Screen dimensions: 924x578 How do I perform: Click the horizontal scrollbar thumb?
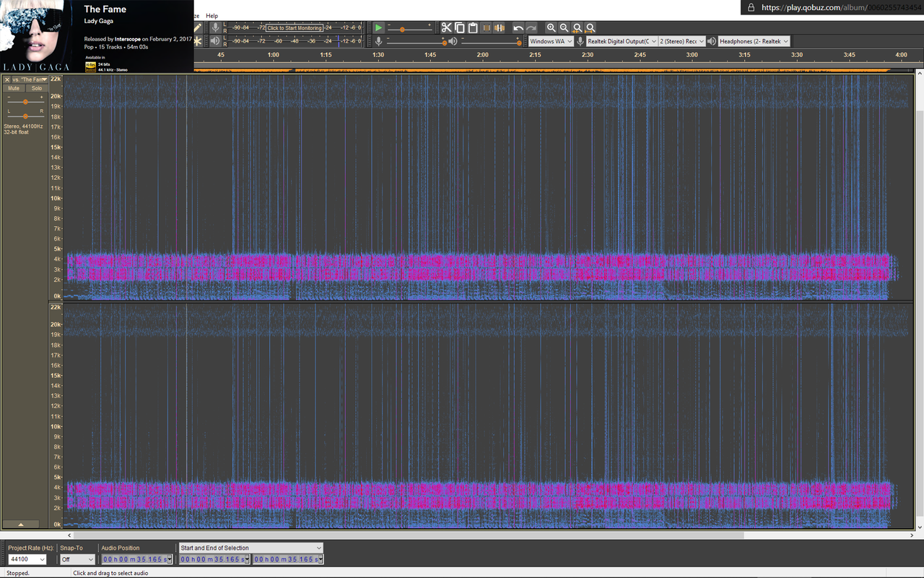(x=409, y=535)
